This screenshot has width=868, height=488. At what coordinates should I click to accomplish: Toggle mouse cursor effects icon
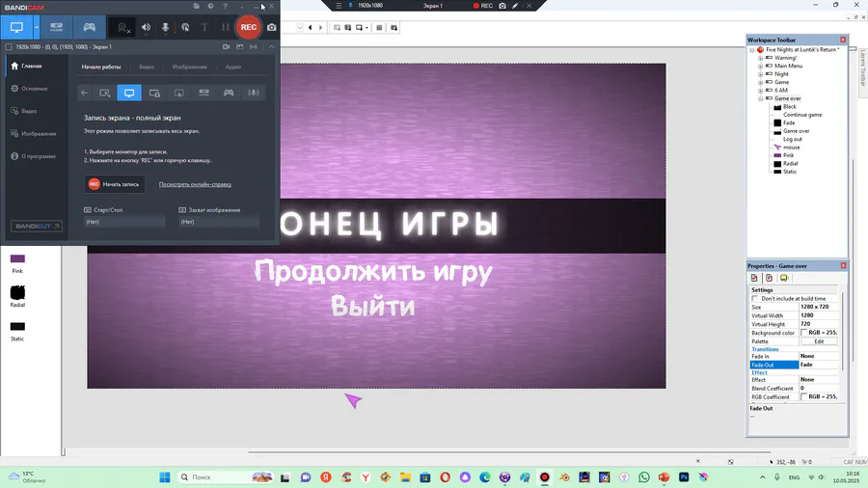click(185, 27)
